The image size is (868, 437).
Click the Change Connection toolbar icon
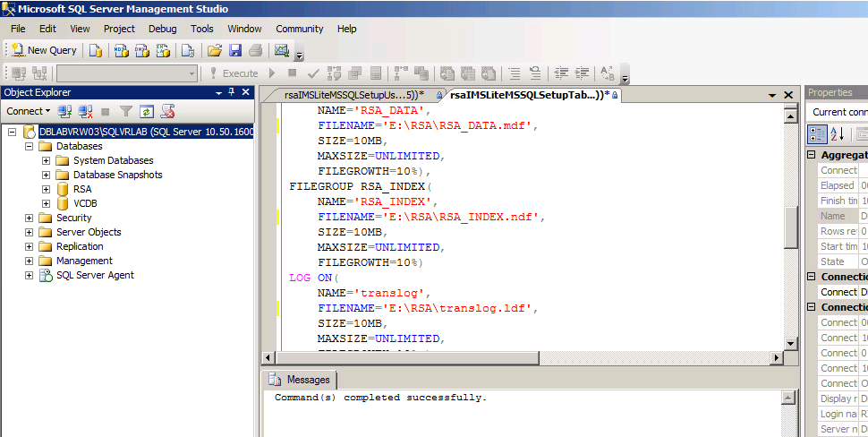(39, 73)
